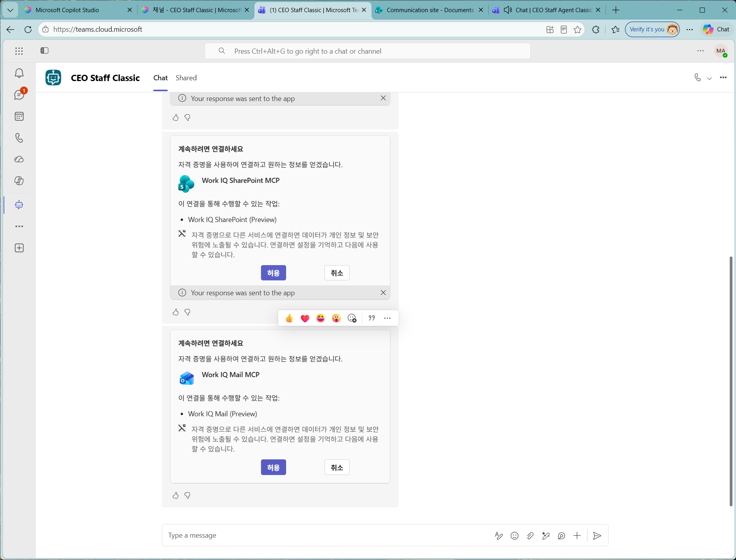
Task: Cancel the Work IQ SharePoint MCP connection
Action: coord(337,273)
